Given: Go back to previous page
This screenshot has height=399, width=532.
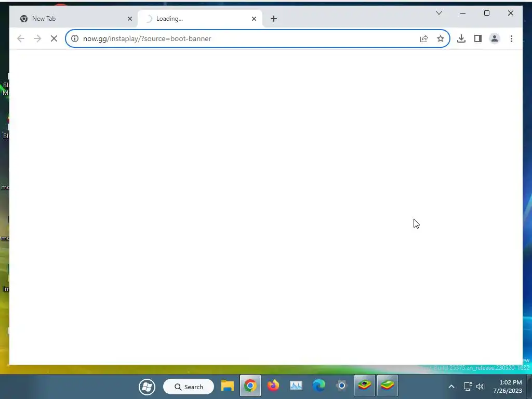Looking at the screenshot, I should (21, 38).
